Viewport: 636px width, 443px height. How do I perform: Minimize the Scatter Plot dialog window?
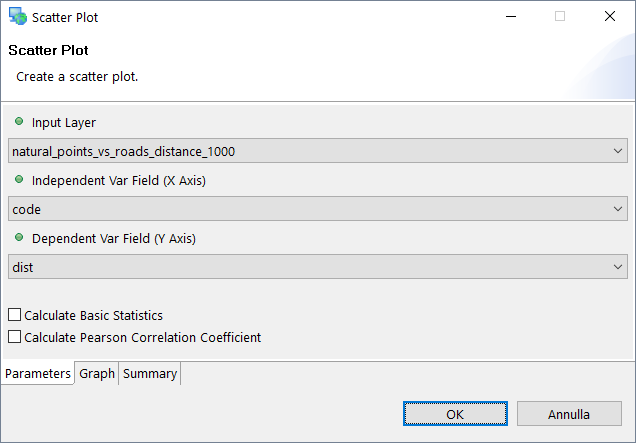510,17
